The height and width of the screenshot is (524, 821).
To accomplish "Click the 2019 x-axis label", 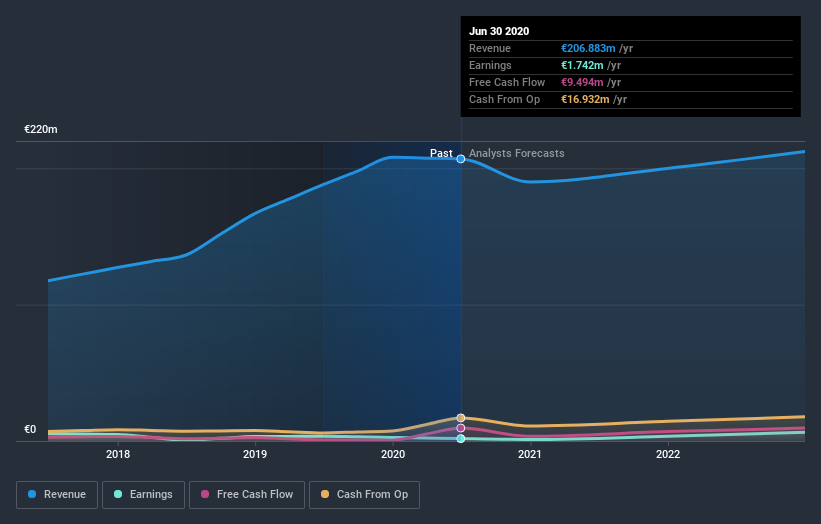I will coord(255,454).
